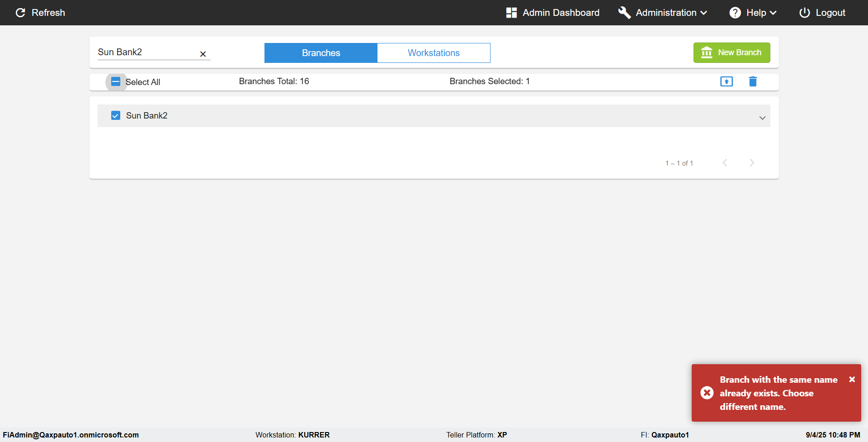Viewport: 868px width, 442px height.
Task: Click the Help question mark icon
Action: tap(735, 13)
